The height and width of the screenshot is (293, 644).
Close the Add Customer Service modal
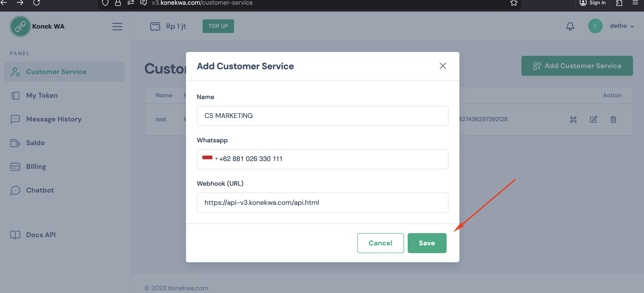(442, 66)
